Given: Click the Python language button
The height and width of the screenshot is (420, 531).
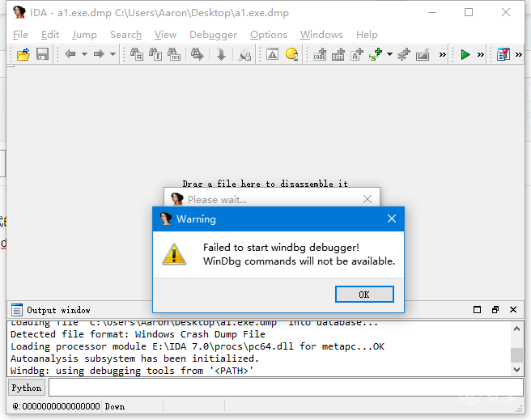Looking at the screenshot, I should (x=27, y=388).
